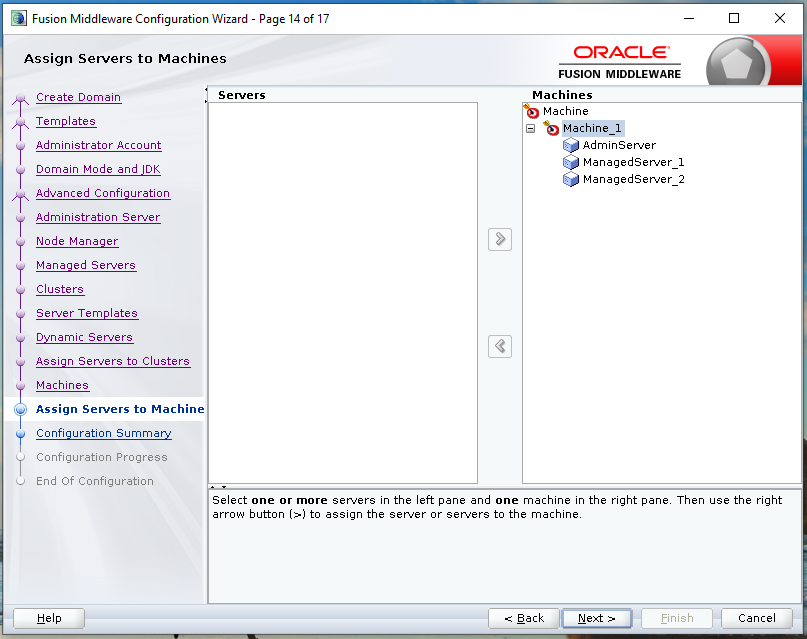Select AdminServer under Machine_1
The image size is (807, 639).
619,145
